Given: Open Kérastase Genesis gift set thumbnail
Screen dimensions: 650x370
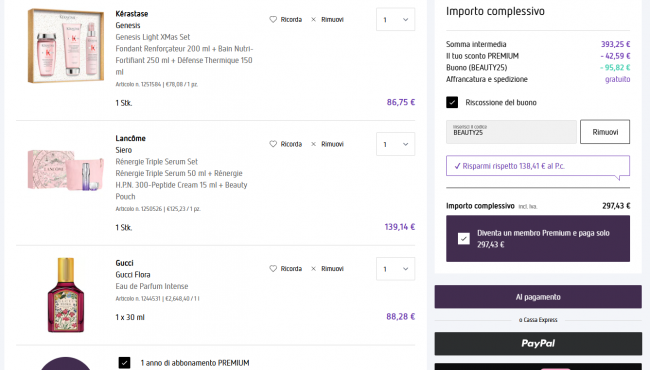Looking at the screenshot, I should (65, 46).
